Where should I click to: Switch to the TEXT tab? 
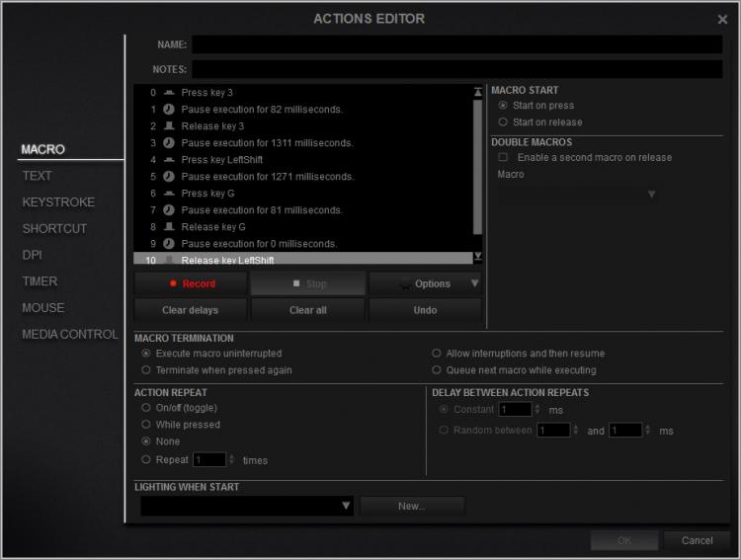pyautogui.click(x=37, y=176)
